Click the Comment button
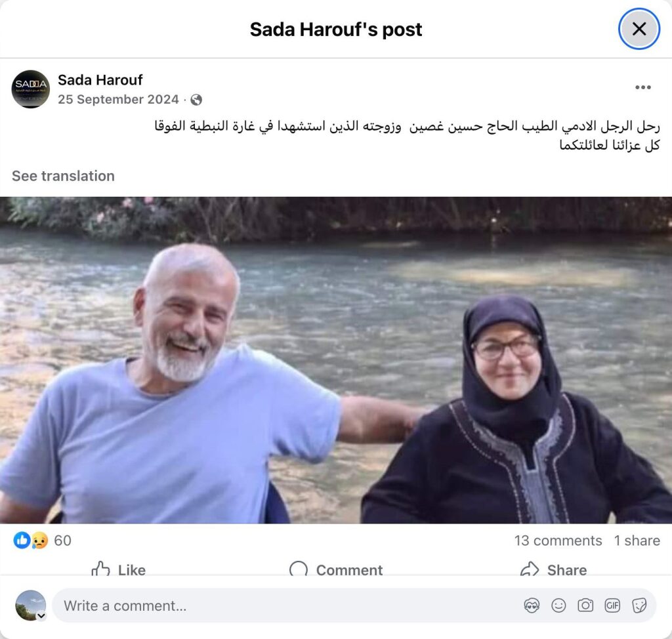This screenshot has width=672, height=639. click(x=336, y=569)
